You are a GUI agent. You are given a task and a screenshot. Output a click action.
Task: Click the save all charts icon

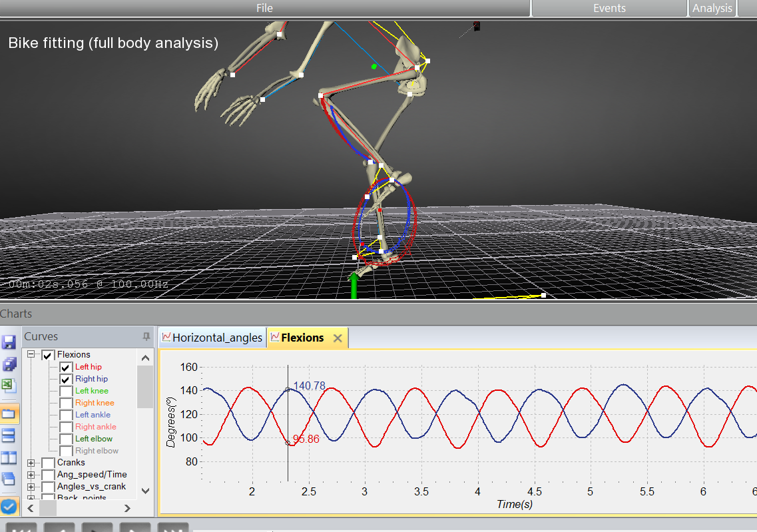click(x=9, y=364)
